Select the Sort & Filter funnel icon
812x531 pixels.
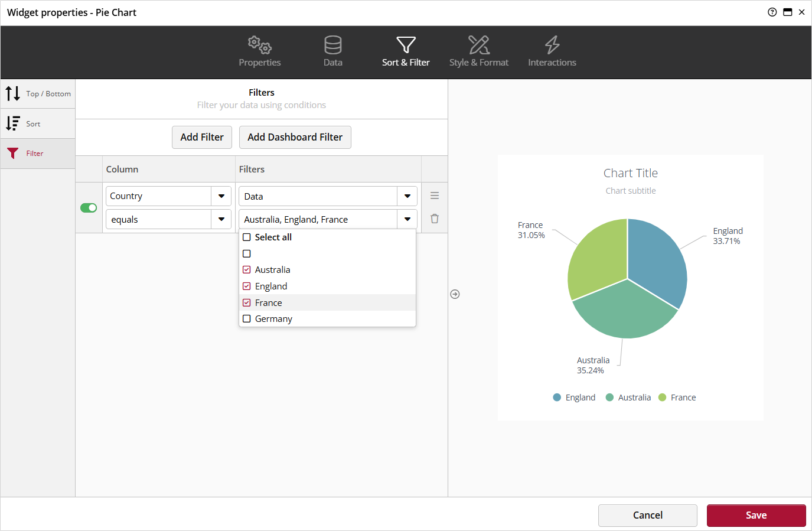[406, 45]
